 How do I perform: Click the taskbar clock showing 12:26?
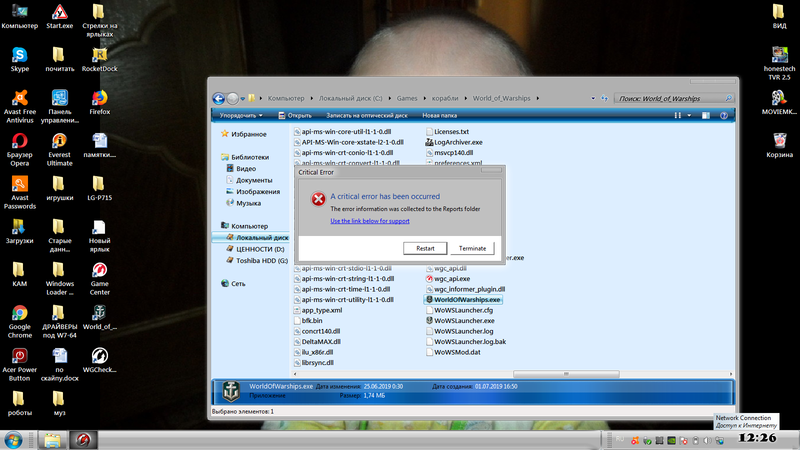pos(757,438)
